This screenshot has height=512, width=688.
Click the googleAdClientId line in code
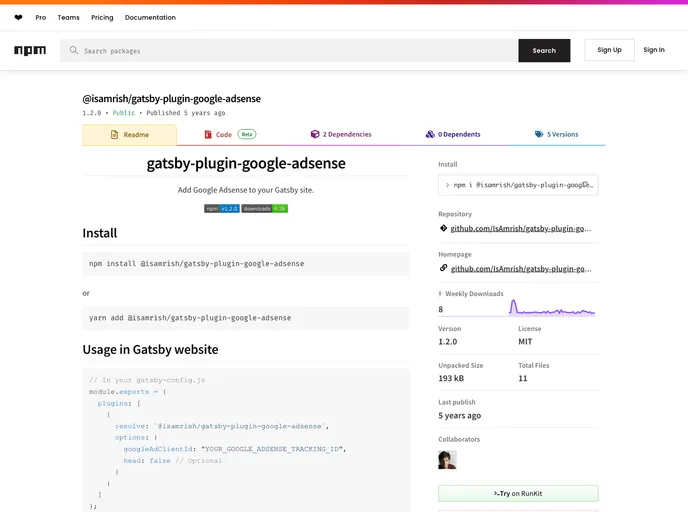click(x=235, y=449)
